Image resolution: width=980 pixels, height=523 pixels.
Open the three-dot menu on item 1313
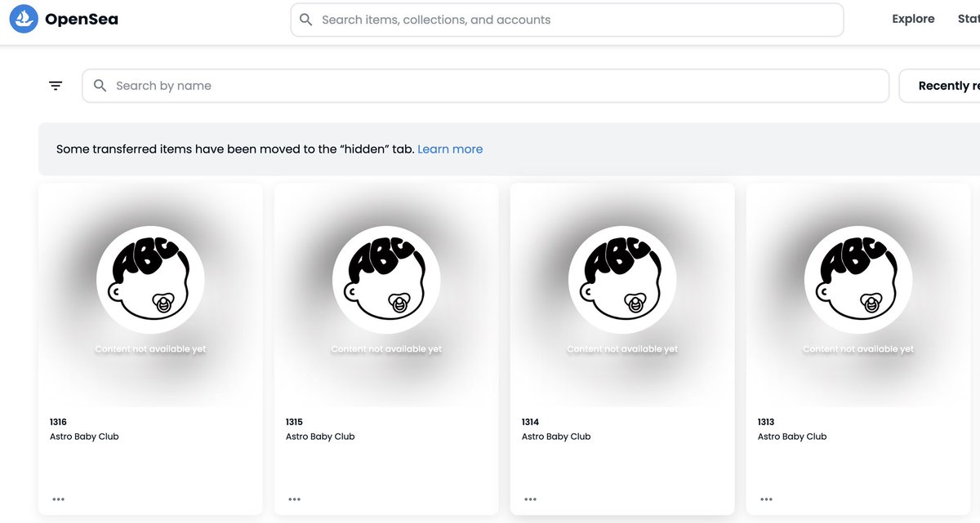pos(767,499)
